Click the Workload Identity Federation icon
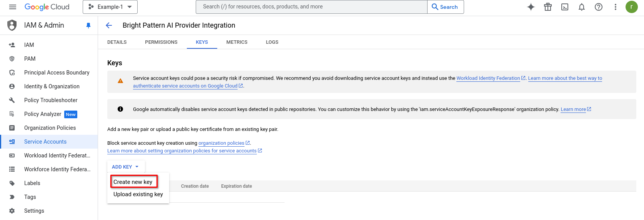The width and height of the screenshot is (644, 220). 12,155
